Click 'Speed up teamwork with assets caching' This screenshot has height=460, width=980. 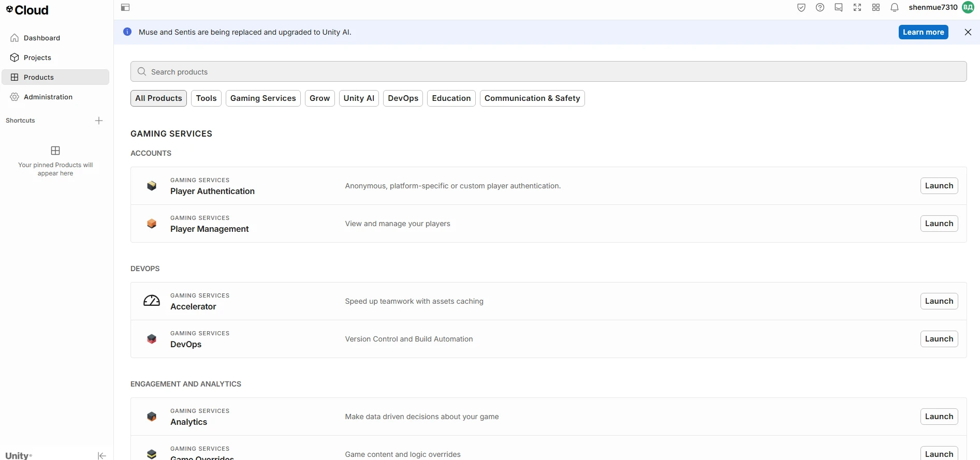tap(414, 301)
